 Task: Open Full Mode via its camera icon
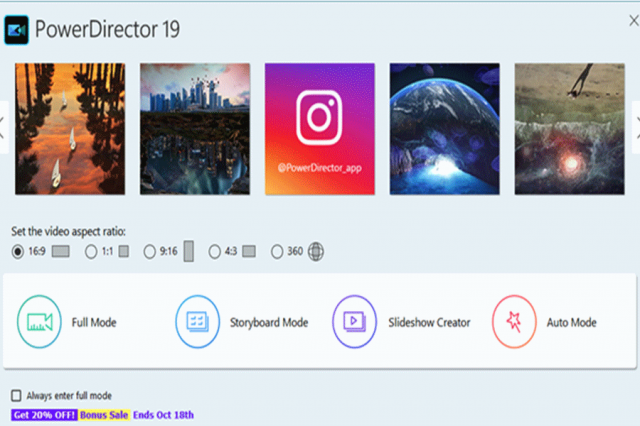click(39, 322)
